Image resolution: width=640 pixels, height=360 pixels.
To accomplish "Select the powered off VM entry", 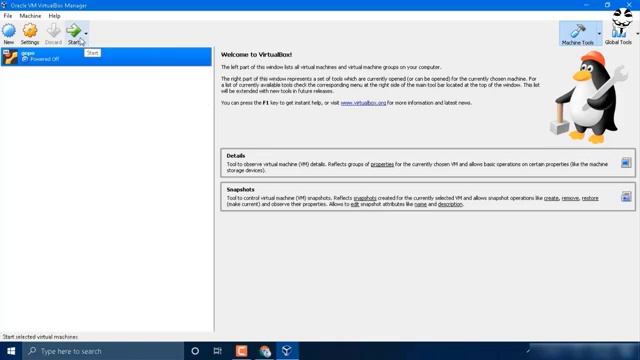I will click(x=106, y=56).
